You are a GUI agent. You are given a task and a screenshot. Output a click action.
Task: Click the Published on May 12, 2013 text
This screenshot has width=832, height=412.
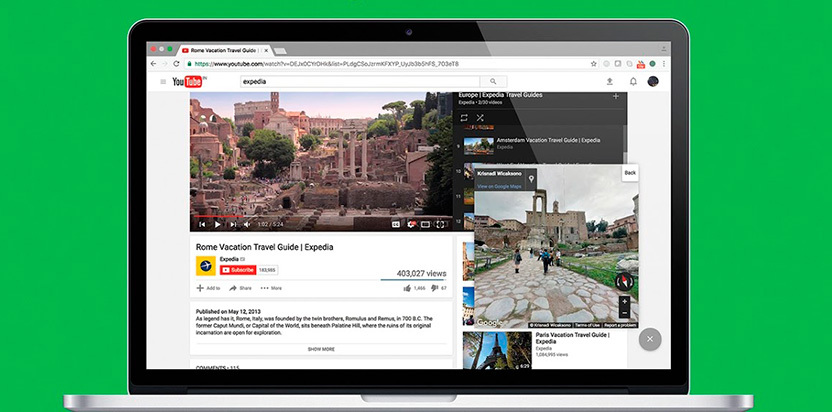pyautogui.click(x=228, y=312)
